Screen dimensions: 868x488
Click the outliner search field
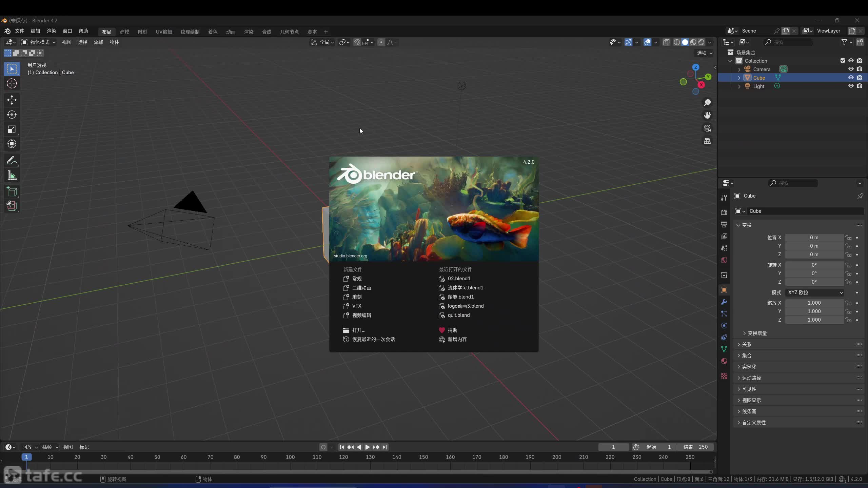click(788, 42)
